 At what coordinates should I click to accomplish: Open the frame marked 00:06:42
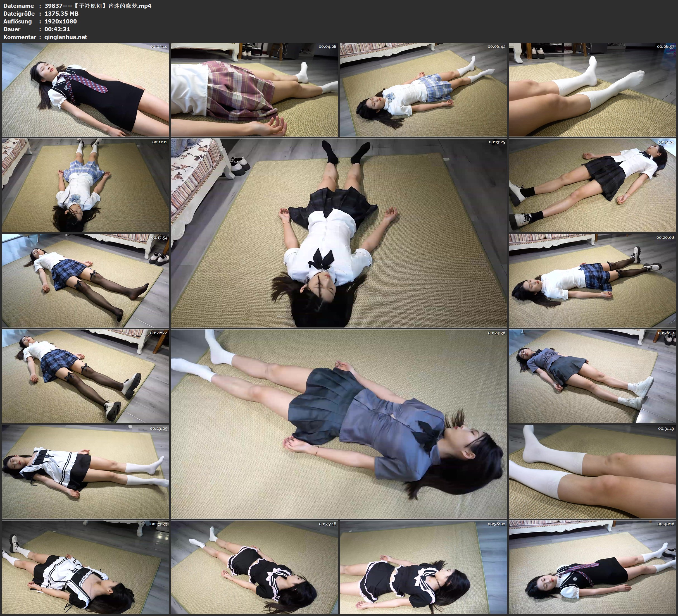coord(424,89)
